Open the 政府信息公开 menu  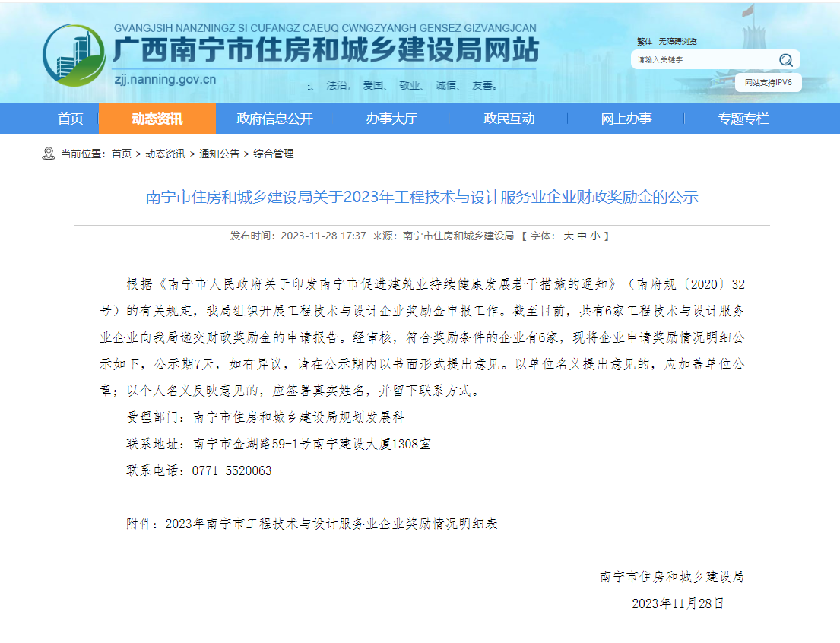pos(274,119)
